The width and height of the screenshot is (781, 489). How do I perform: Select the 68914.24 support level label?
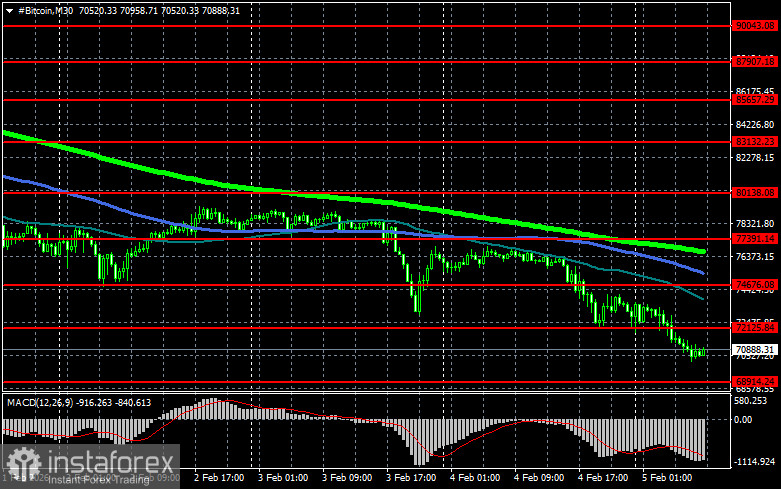755,381
